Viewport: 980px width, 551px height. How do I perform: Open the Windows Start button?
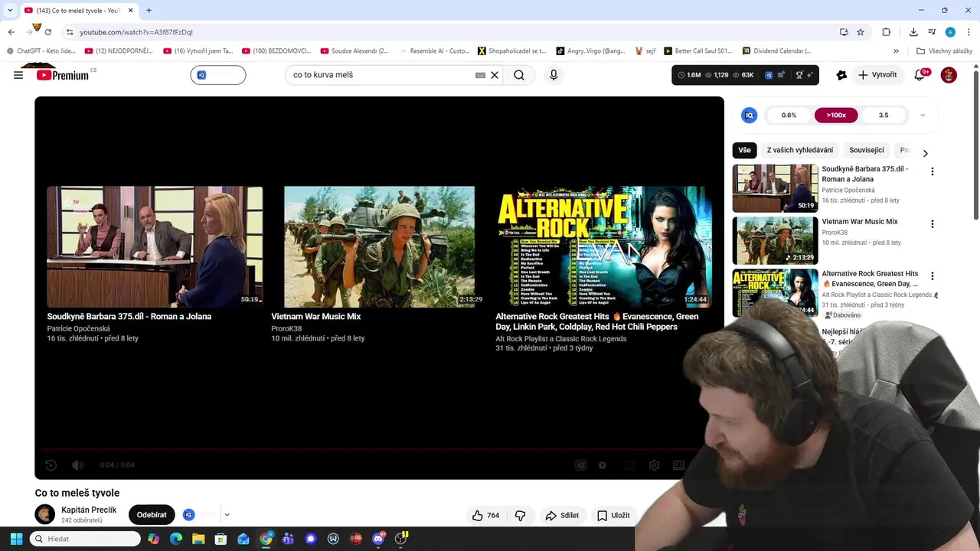pyautogui.click(x=16, y=539)
